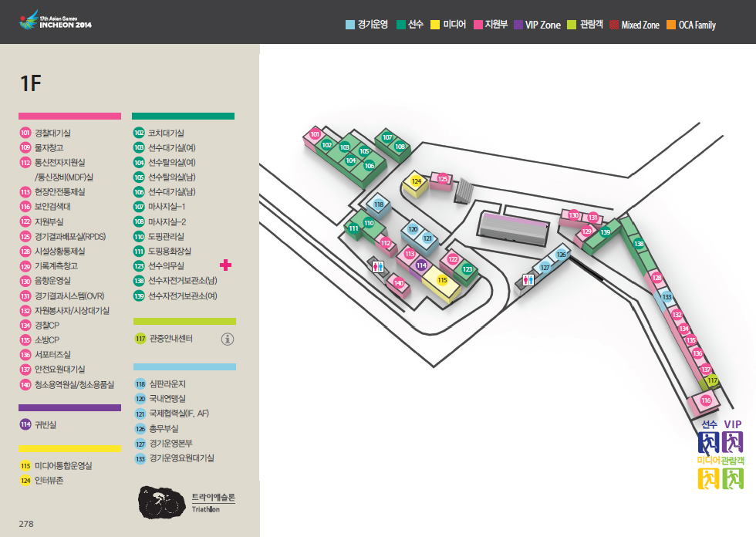The width and height of the screenshot is (756, 537).
Task: Click the Incheon 2014 Asian Games logo
Action: 55,21
